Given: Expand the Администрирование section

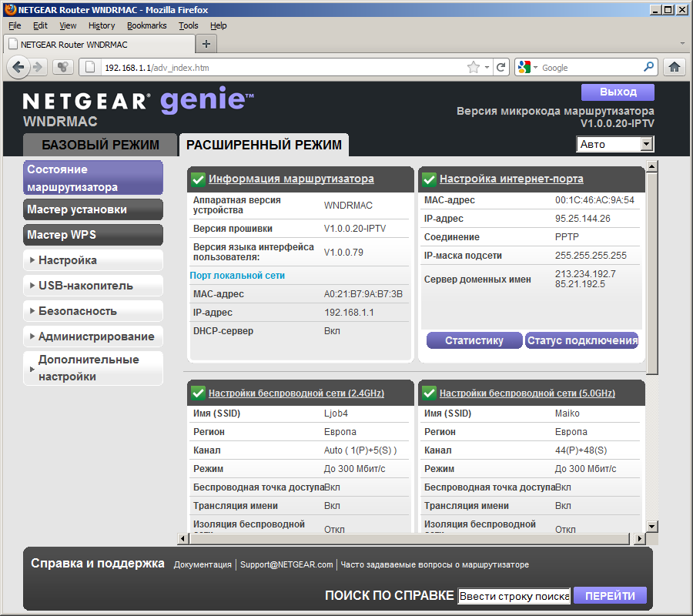Looking at the screenshot, I should (x=93, y=336).
